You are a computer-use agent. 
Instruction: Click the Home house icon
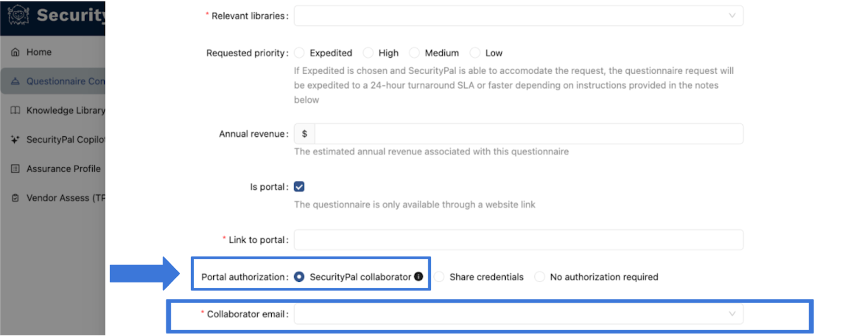15,52
